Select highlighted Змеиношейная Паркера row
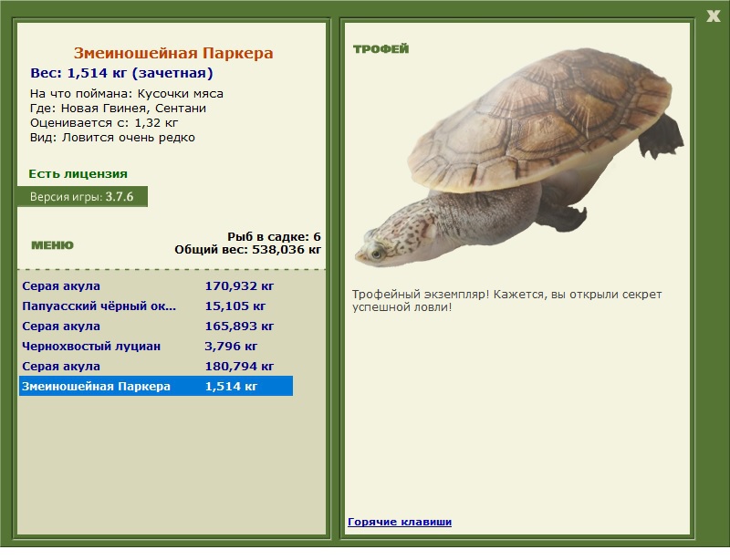Screen dimensions: 730x560 (156, 386)
